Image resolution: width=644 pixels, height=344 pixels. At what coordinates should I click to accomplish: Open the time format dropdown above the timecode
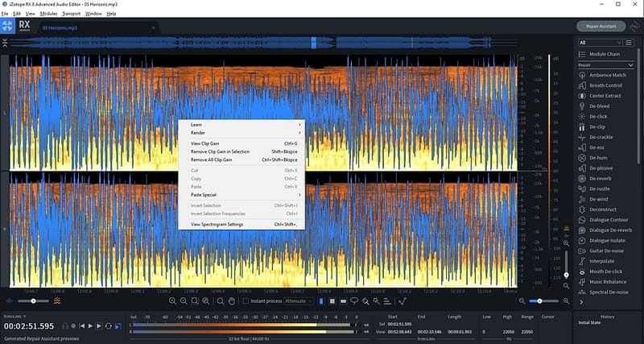click(x=14, y=316)
